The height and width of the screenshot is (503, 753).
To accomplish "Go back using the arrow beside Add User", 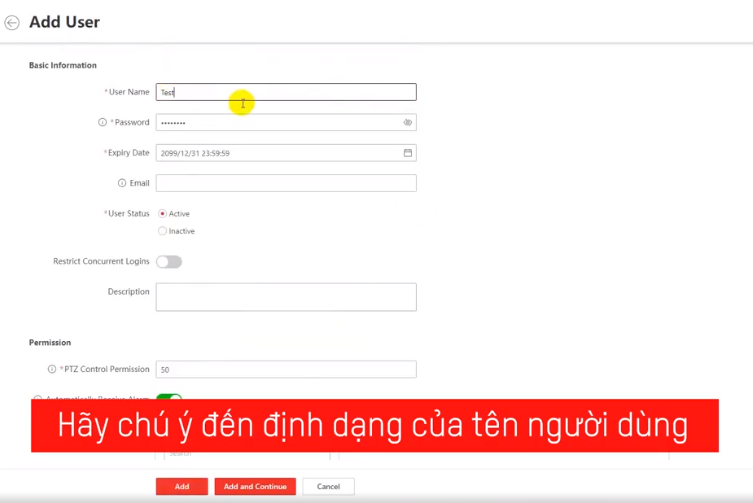I will tap(12, 23).
